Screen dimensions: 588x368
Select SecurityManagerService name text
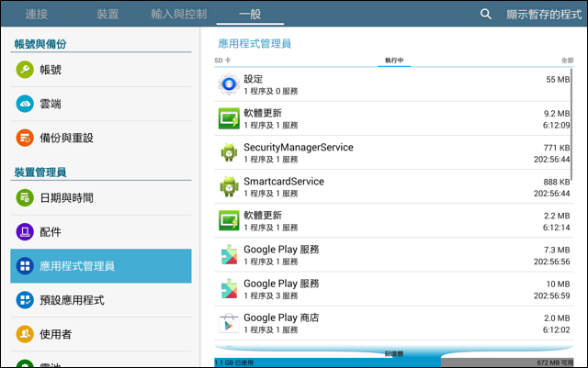[299, 147]
